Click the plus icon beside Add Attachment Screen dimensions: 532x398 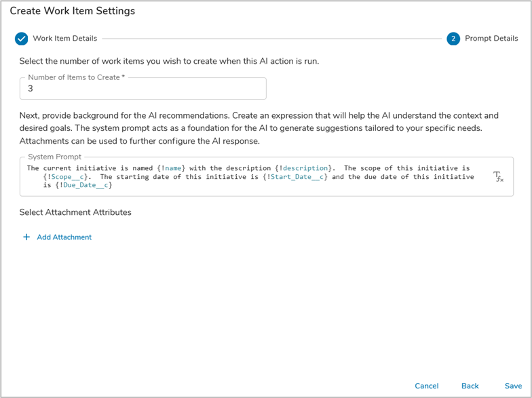point(26,237)
